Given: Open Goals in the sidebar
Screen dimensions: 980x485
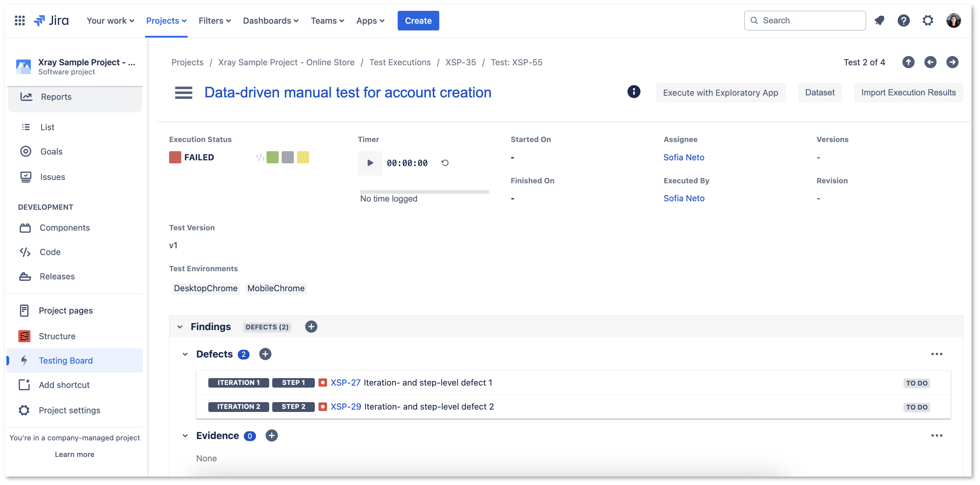Looking at the screenshot, I should [x=74, y=152].
